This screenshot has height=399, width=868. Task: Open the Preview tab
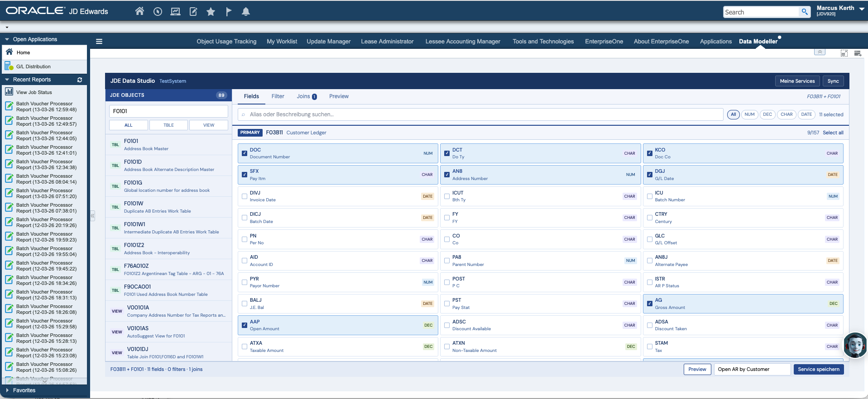pos(339,96)
